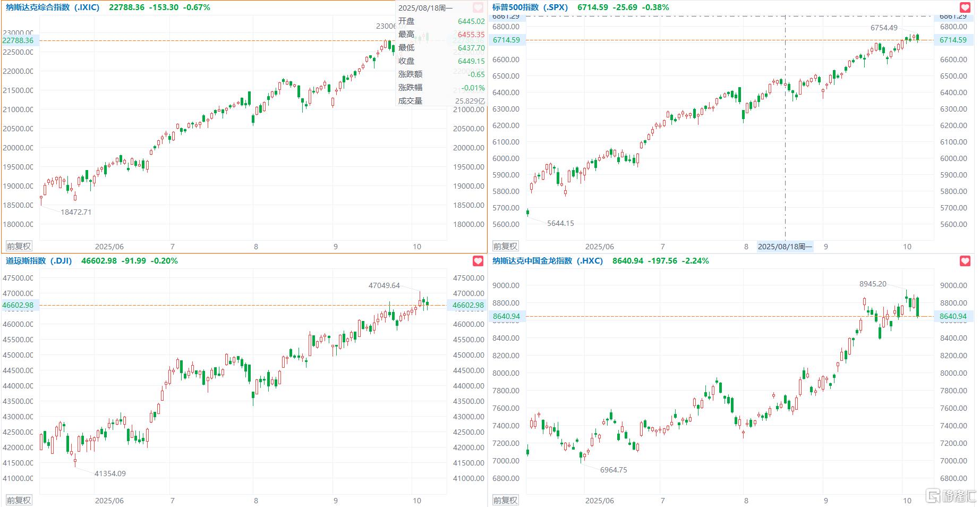Click the heart icon on 标普500指数 panel

pos(965,7)
